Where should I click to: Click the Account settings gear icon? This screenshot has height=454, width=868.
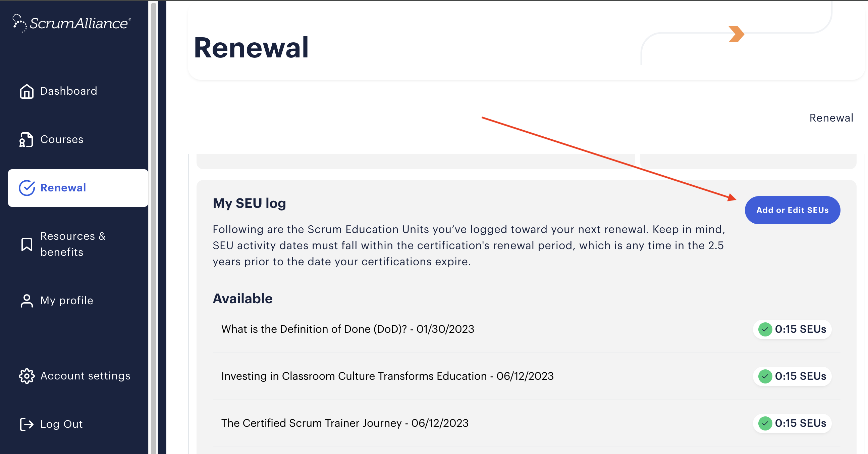26,376
